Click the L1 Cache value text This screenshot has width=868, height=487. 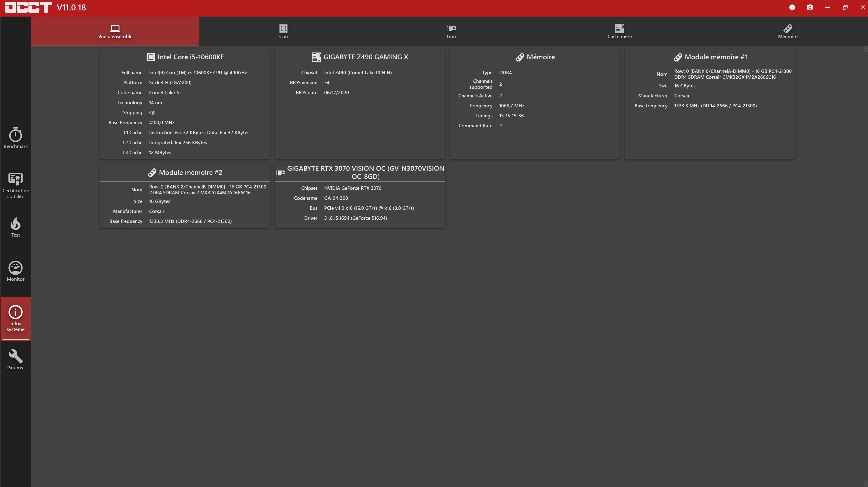(x=199, y=132)
